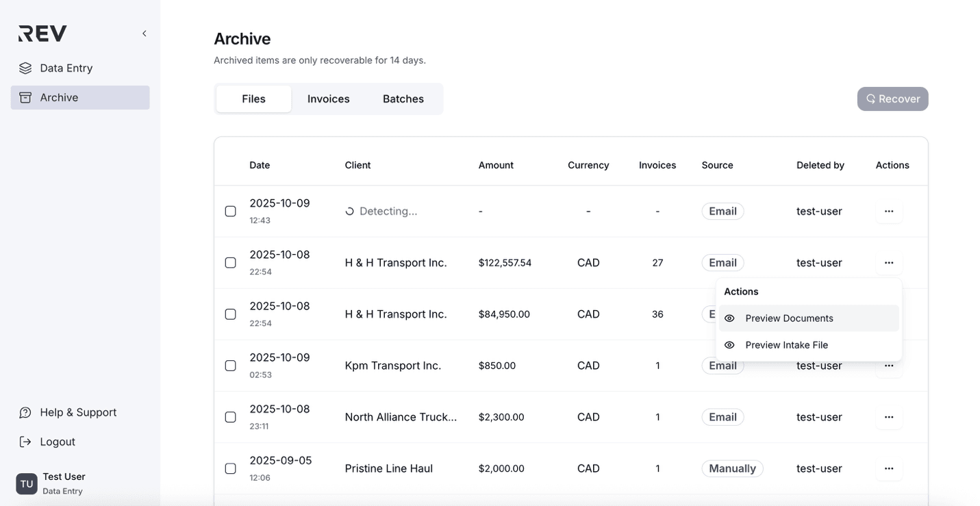
Task: Click the eye icon beside Preview Intake File
Action: pyautogui.click(x=729, y=344)
